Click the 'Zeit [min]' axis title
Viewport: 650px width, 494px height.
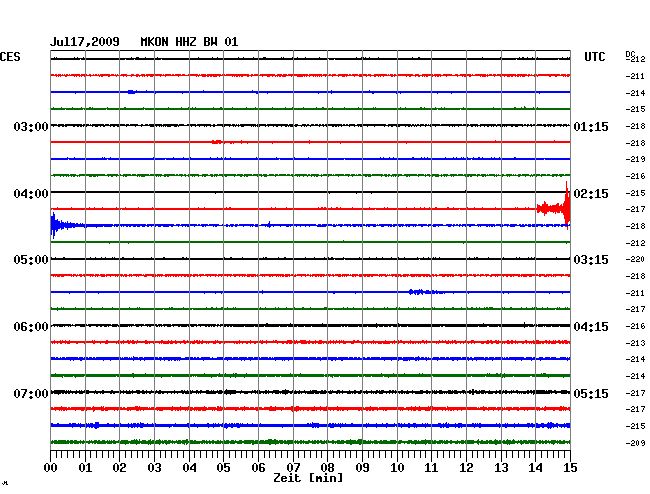pos(308,478)
